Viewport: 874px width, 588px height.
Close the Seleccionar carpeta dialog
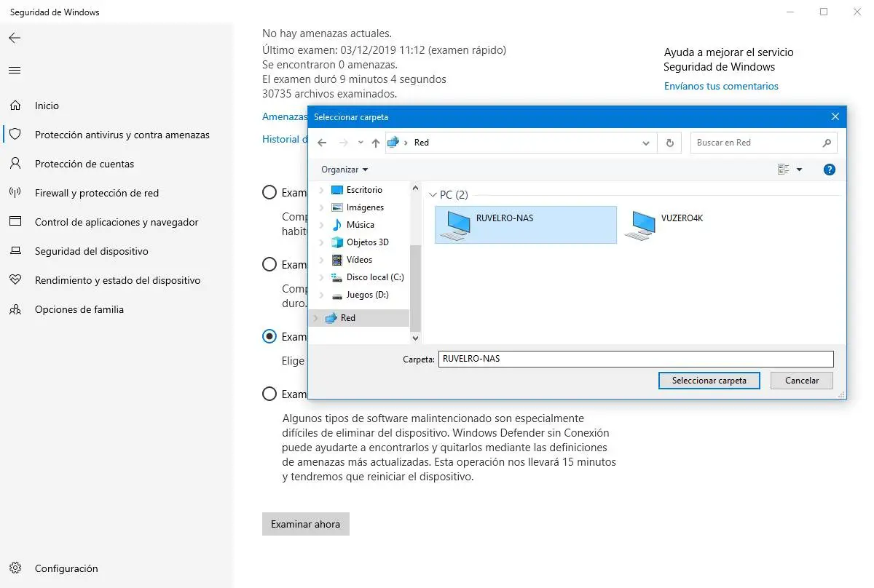click(x=835, y=116)
